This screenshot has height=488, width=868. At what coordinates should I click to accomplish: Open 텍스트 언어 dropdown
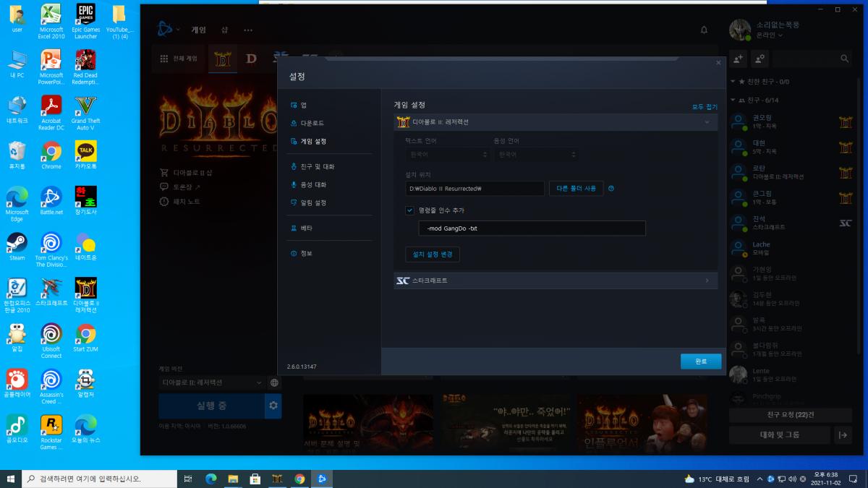(x=447, y=154)
